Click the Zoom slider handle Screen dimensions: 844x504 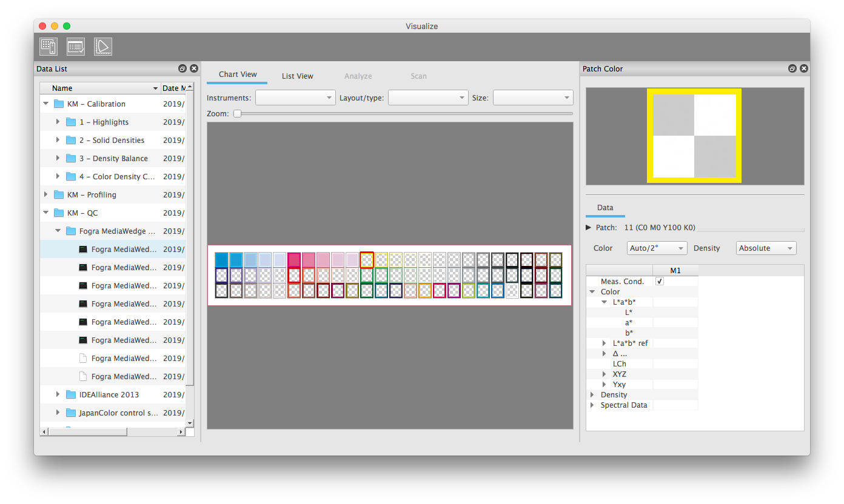point(238,113)
